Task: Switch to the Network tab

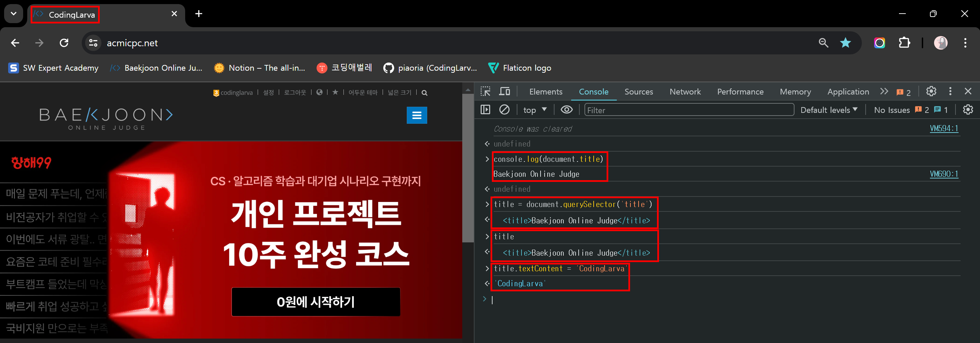Action: pos(685,92)
